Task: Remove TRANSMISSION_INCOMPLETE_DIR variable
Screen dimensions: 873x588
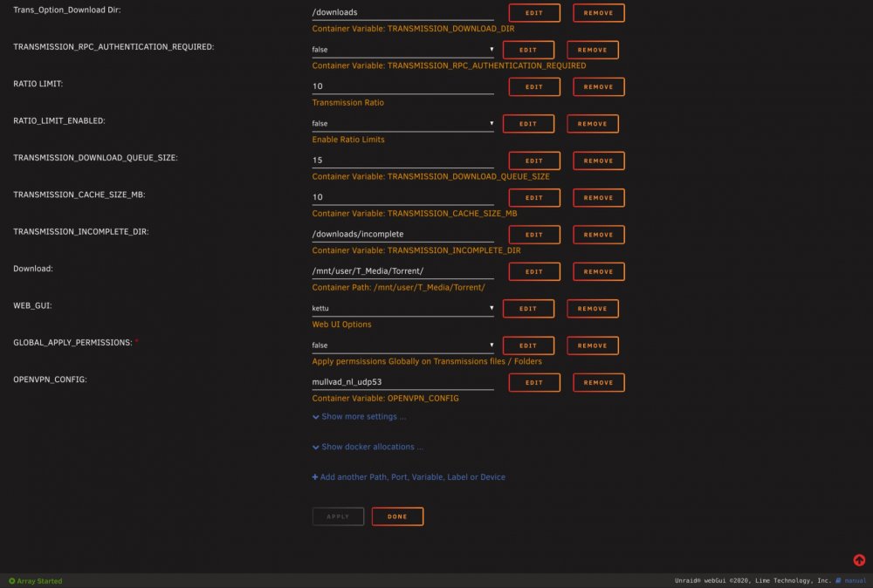Action: (599, 235)
